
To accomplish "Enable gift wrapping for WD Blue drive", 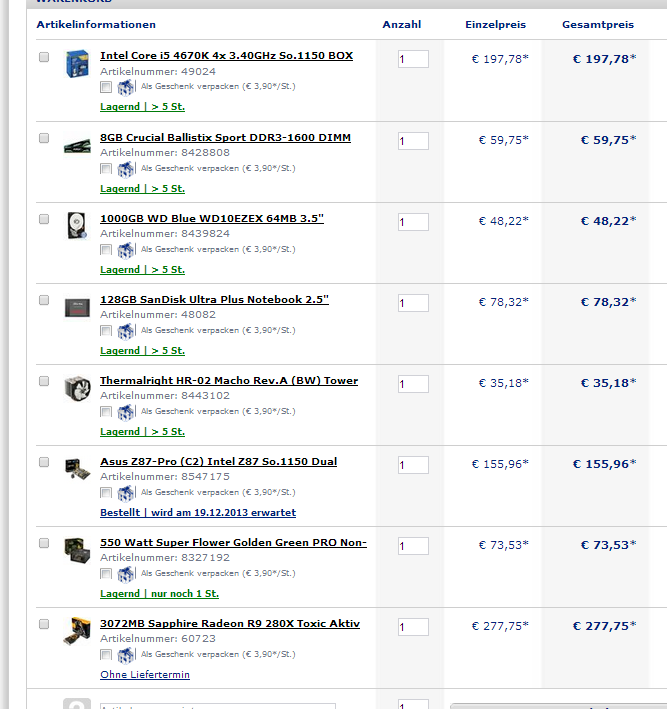I will (106, 250).
